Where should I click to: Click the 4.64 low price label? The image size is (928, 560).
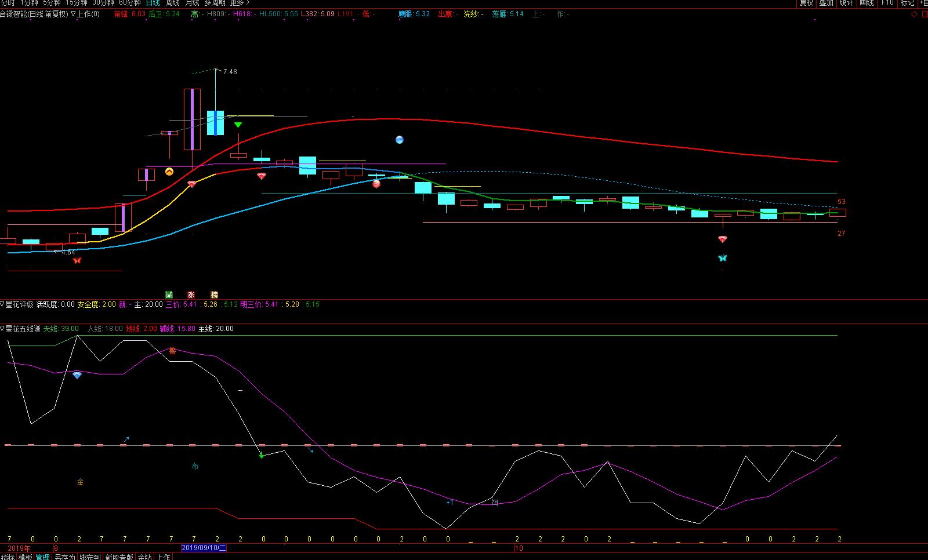68,252
